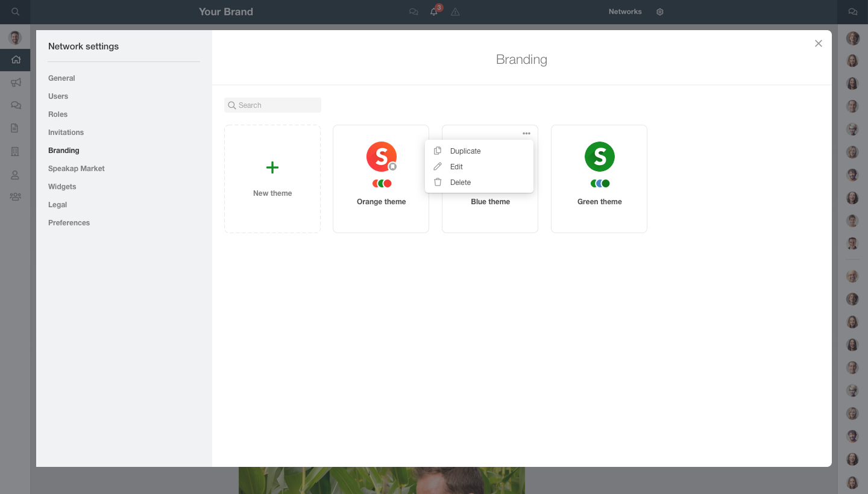
Task: Go to Roles settings
Action: coord(58,114)
